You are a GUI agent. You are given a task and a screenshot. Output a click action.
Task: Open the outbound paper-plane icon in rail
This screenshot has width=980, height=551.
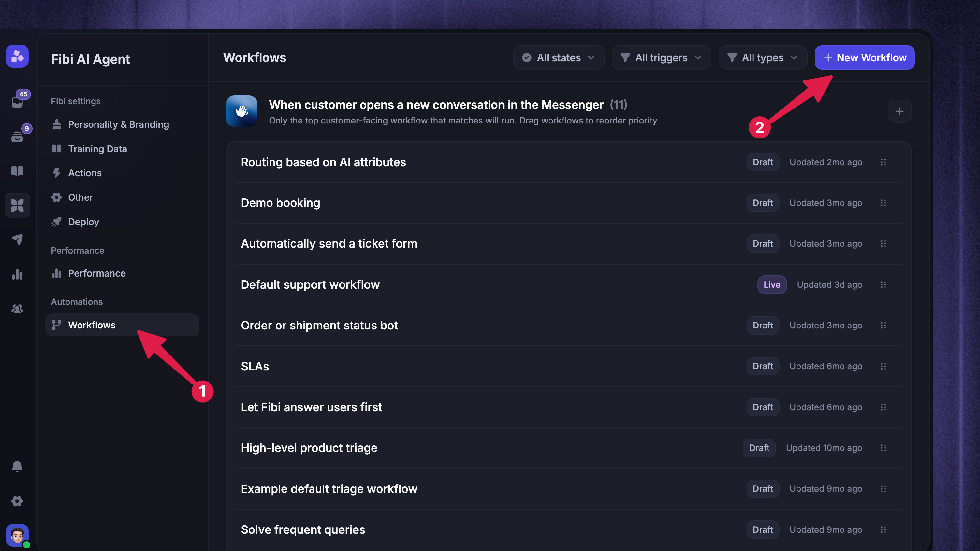coord(17,239)
